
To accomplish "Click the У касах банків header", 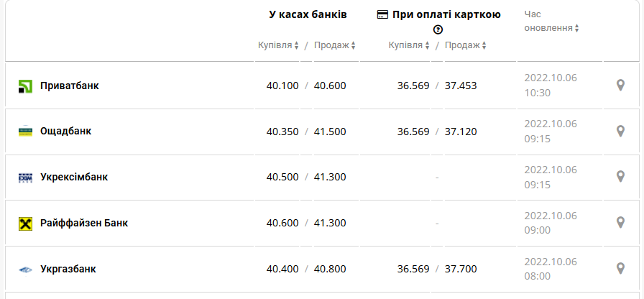I will (308, 14).
